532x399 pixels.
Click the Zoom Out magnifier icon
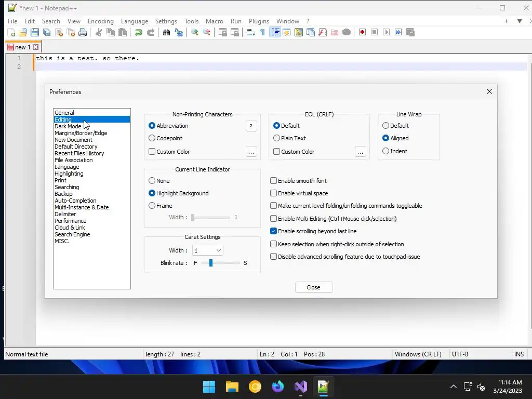coord(206,32)
